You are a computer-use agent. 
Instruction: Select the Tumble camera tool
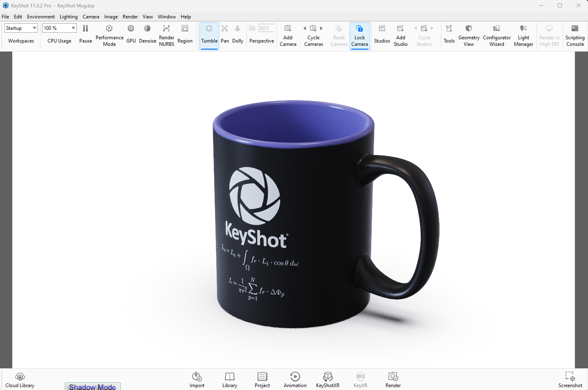pos(209,36)
